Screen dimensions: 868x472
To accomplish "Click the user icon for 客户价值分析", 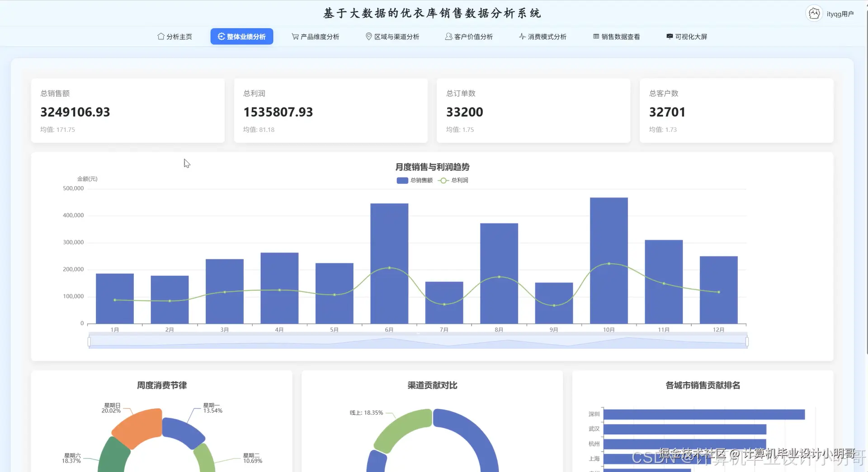I will (448, 37).
